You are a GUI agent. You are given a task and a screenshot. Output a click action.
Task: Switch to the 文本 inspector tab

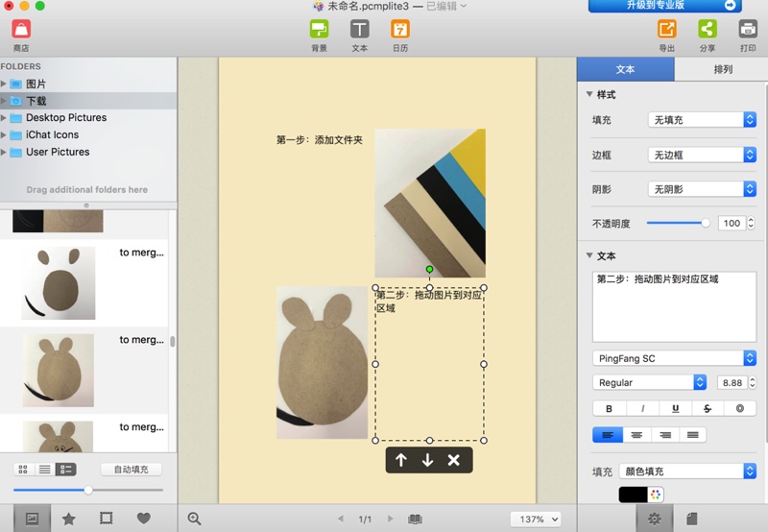[626, 69]
